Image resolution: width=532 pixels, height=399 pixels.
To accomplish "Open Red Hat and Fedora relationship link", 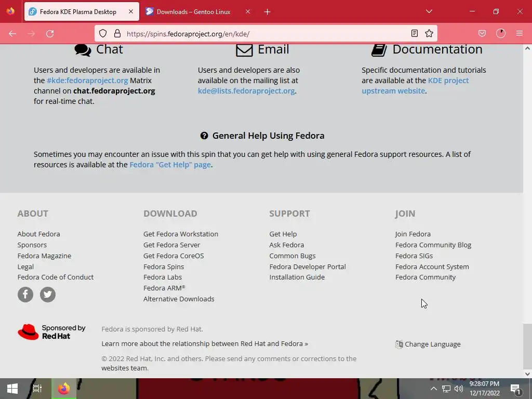I will click(205, 344).
